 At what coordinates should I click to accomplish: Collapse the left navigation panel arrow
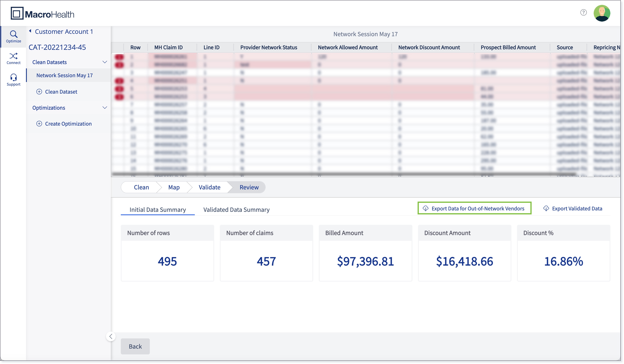tap(111, 336)
